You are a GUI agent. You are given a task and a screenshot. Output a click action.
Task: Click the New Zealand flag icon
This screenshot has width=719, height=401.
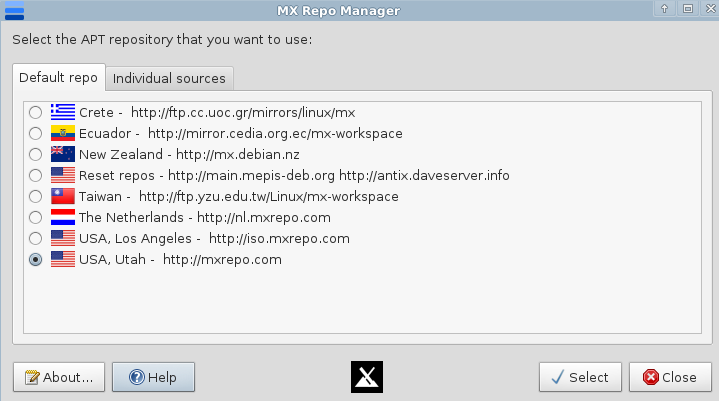point(63,154)
